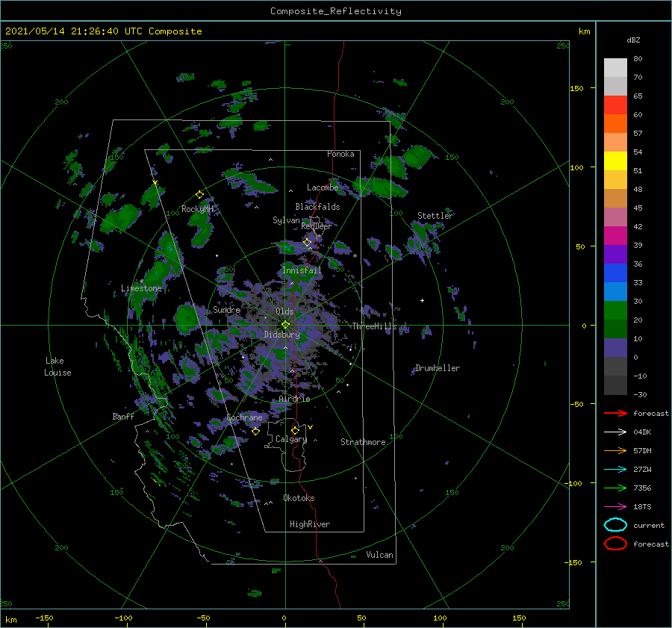Click the asterisk marker above Limestone label
Viewport: 672px width, 628px height.
coord(141,282)
